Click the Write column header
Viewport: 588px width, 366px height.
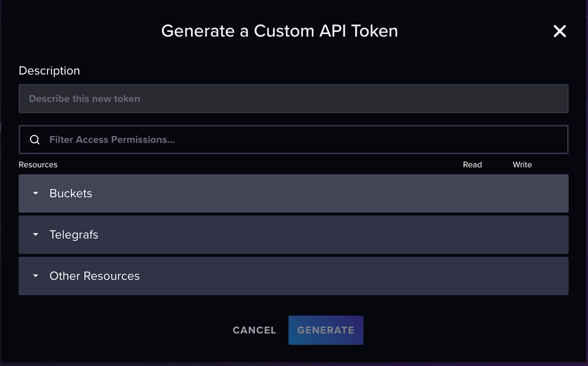point(522,165)
